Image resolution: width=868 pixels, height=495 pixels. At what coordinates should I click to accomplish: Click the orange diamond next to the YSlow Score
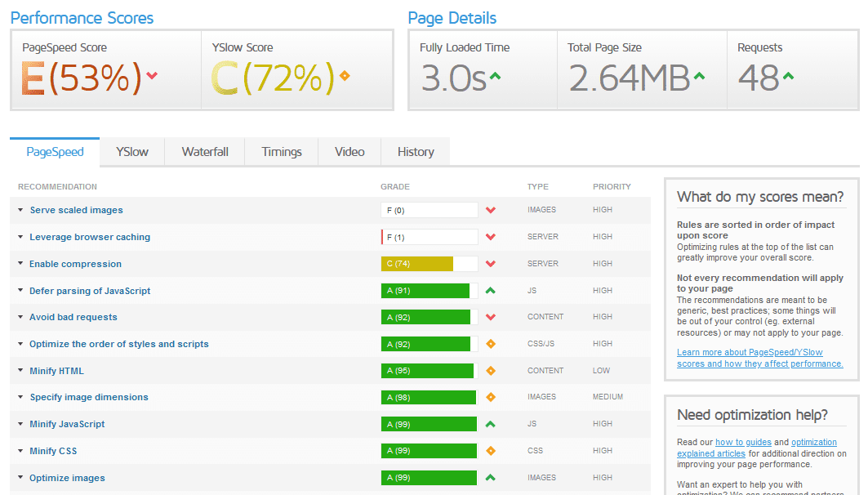point(343,74)
